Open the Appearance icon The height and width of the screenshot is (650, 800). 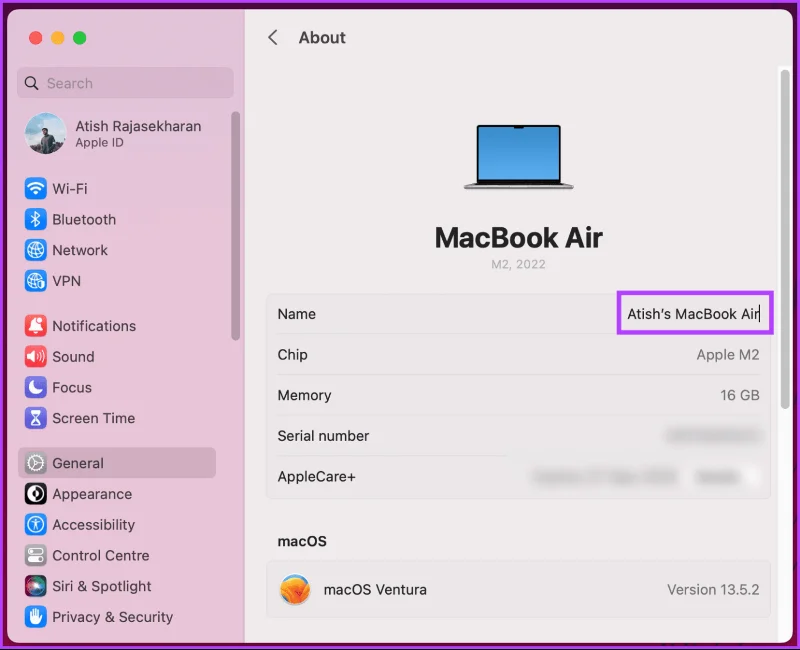[35, 494]
